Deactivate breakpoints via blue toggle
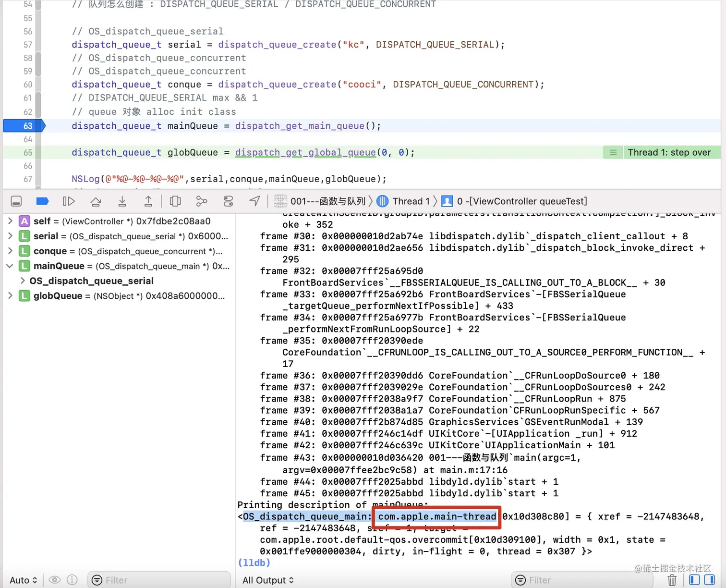The width and height of the screenshot is (726, 588). click(x=42, y=201)
